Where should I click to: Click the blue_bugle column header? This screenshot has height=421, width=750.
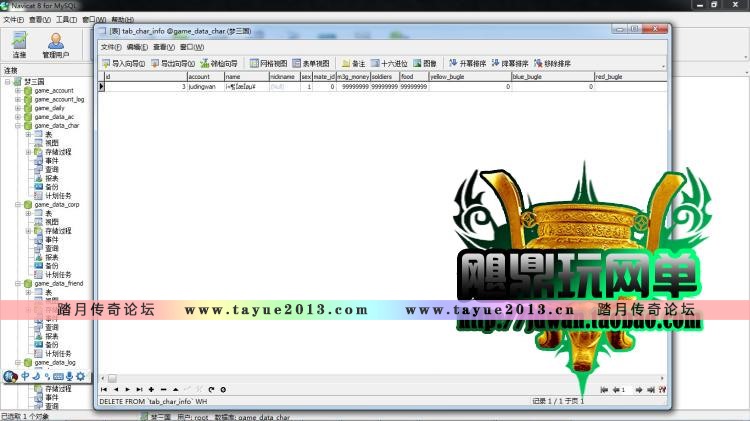pos(553,77)
